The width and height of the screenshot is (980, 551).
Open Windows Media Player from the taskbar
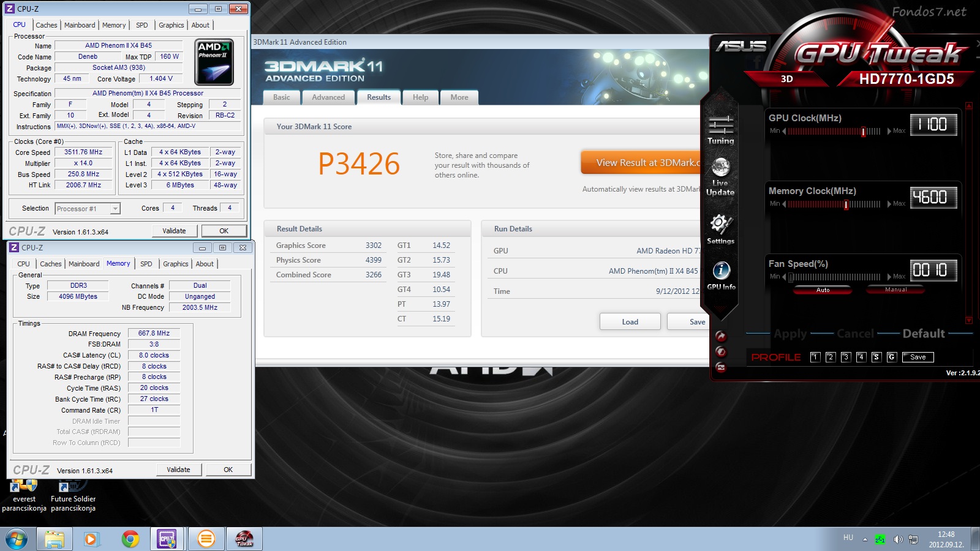coord(91,539)
